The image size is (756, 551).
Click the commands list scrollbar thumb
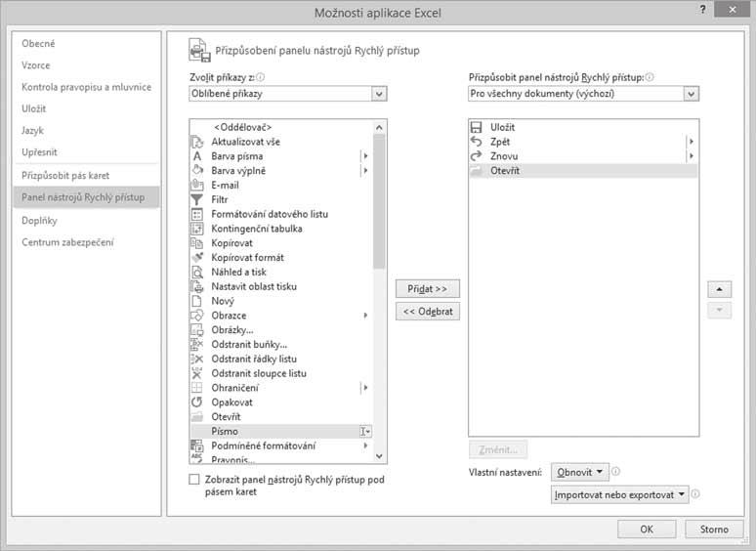pyautogui.click(x=379, y=201)
